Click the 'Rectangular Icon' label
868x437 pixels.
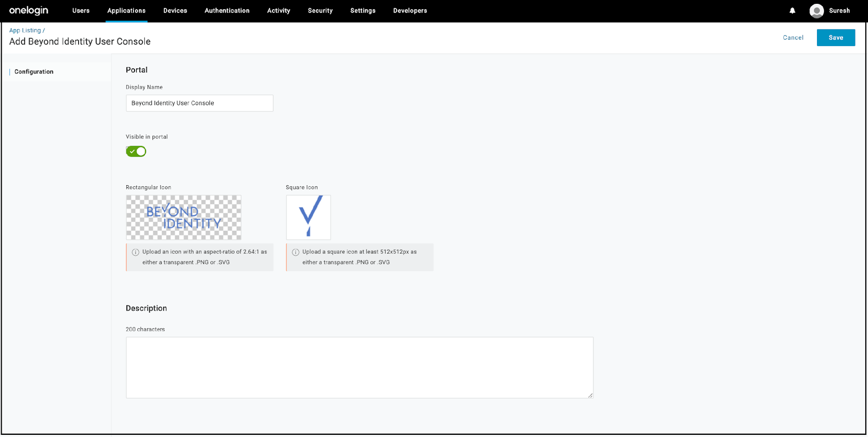point(149,187)
